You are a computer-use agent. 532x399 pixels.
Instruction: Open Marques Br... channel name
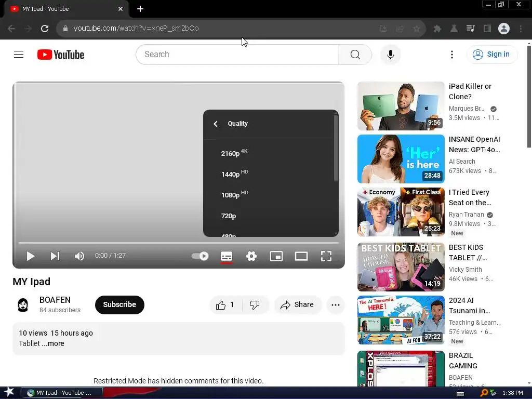tap(466, 109)
